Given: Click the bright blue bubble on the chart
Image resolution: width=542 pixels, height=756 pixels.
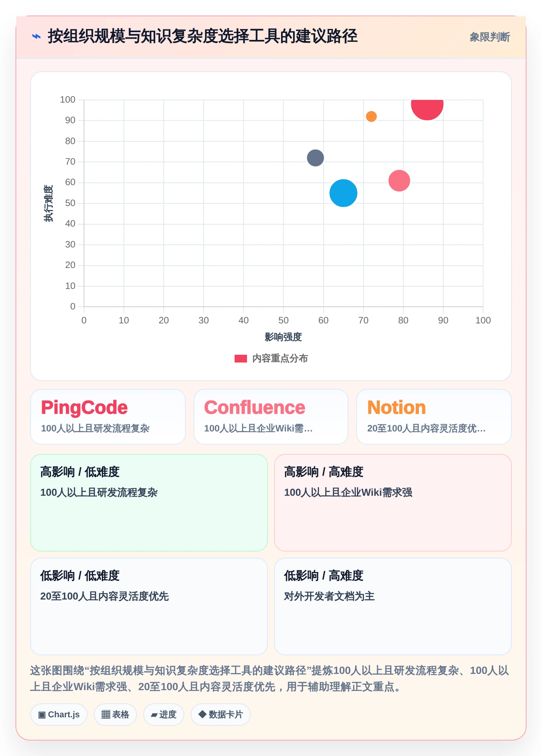Looking at the screenshot, I should pyautogui.click(x=343, y=193).
